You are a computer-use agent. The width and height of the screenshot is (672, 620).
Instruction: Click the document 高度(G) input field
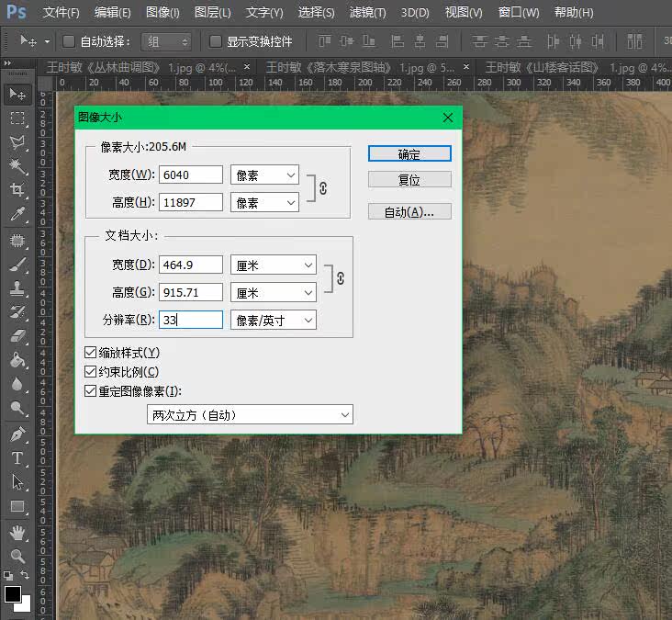(x=191, y=292)
